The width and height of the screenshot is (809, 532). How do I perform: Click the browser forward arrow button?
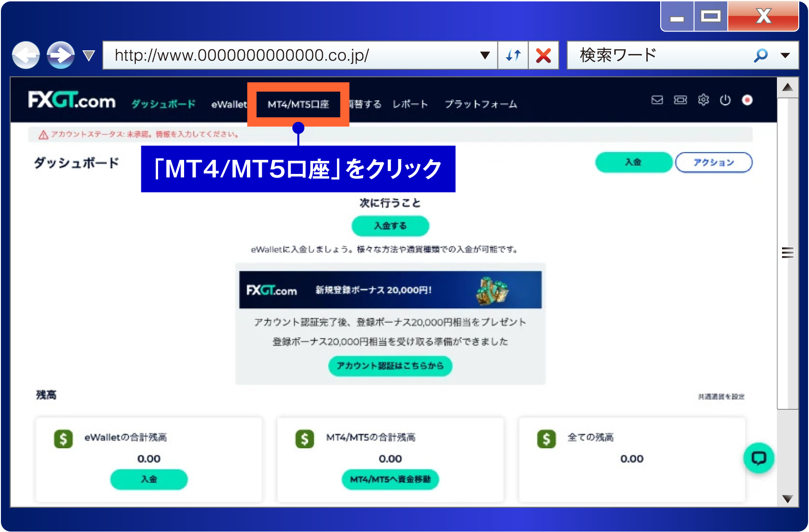click(60, 55)
